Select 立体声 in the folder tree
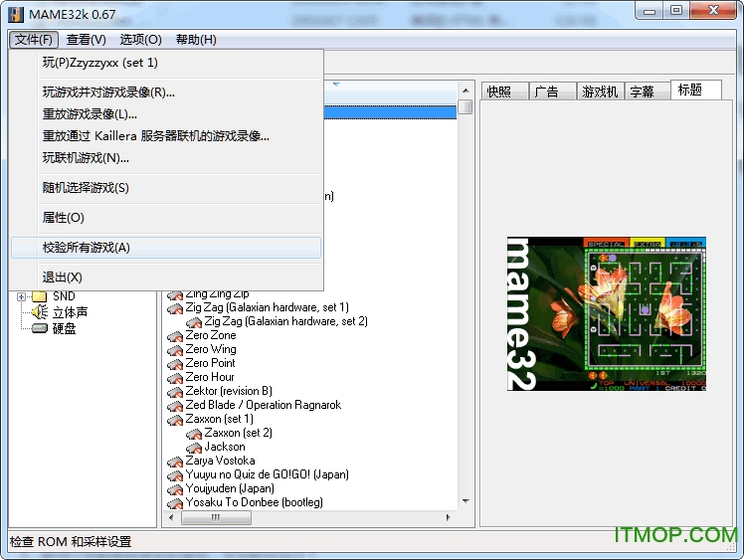This screenshot has width=744, height=560. tap(70, 312)
